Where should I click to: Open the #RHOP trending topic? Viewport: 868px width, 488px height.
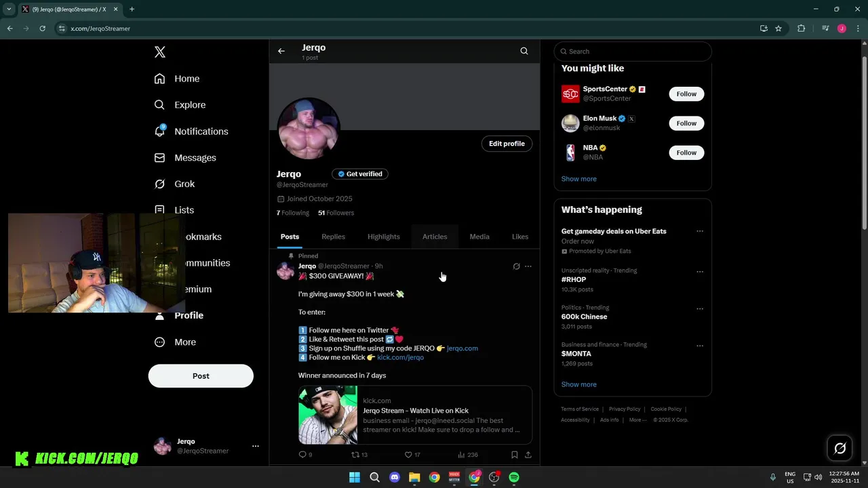point(574,279)
